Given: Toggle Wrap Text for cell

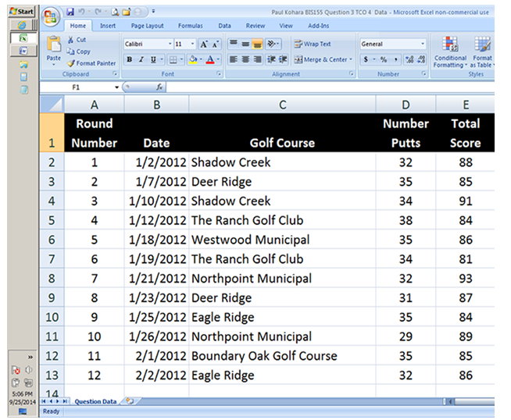Looking at the screenshot, I should (313, 44).
